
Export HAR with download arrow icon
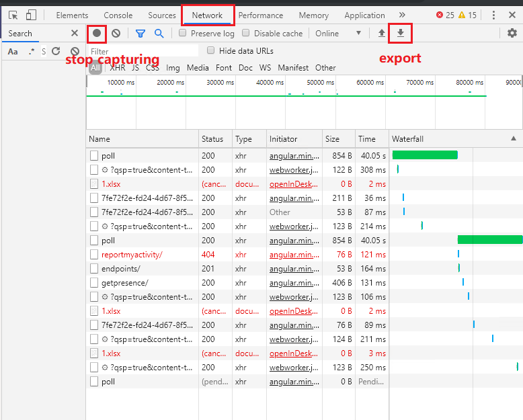tap(401, 33)
